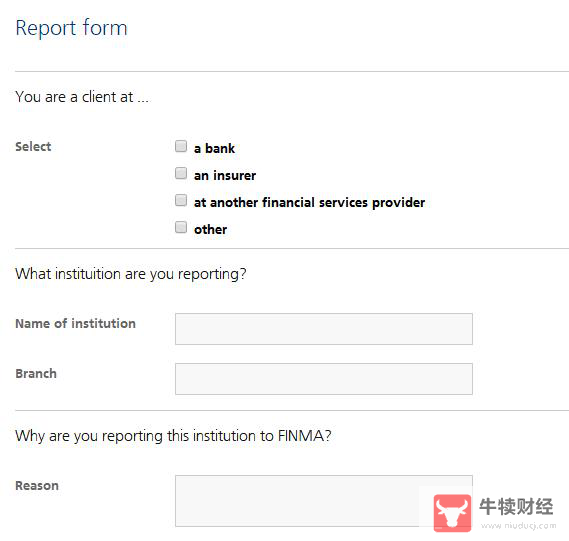
Task: Tick the "a bank" checkbox
Action: pyautogui.click(x=181, y=146)
